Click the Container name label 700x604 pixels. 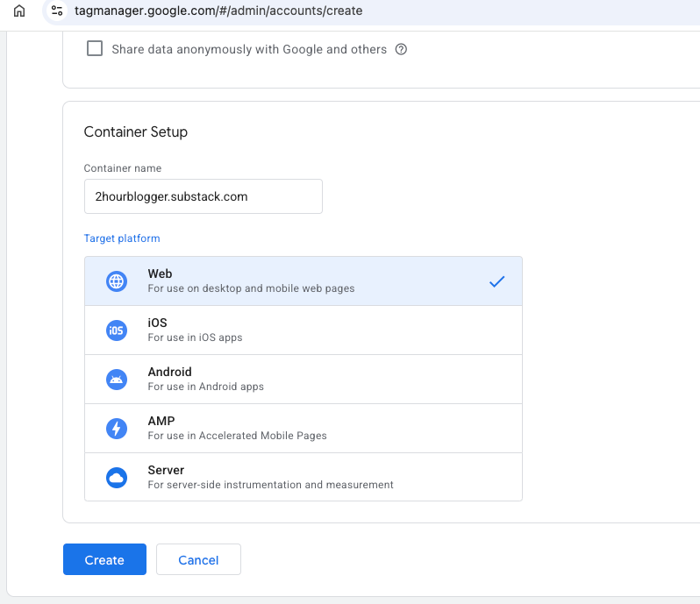(x=123, y=168)
